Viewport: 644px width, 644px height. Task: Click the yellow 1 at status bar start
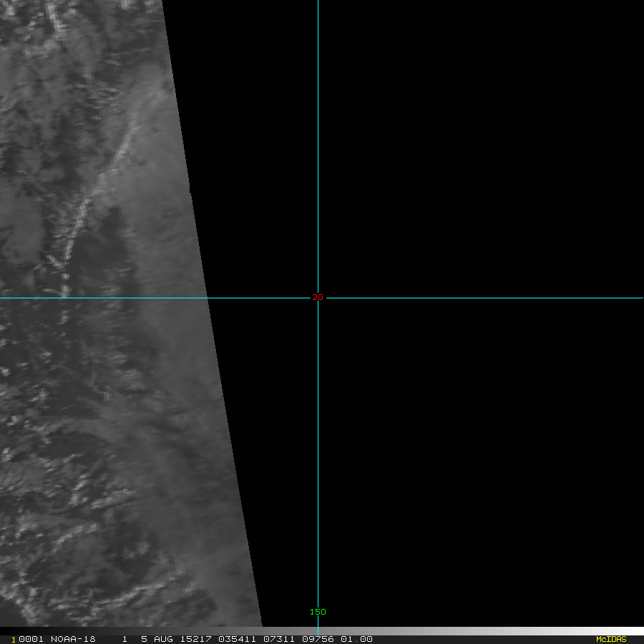pyautogui.click(x=14, y=640)
